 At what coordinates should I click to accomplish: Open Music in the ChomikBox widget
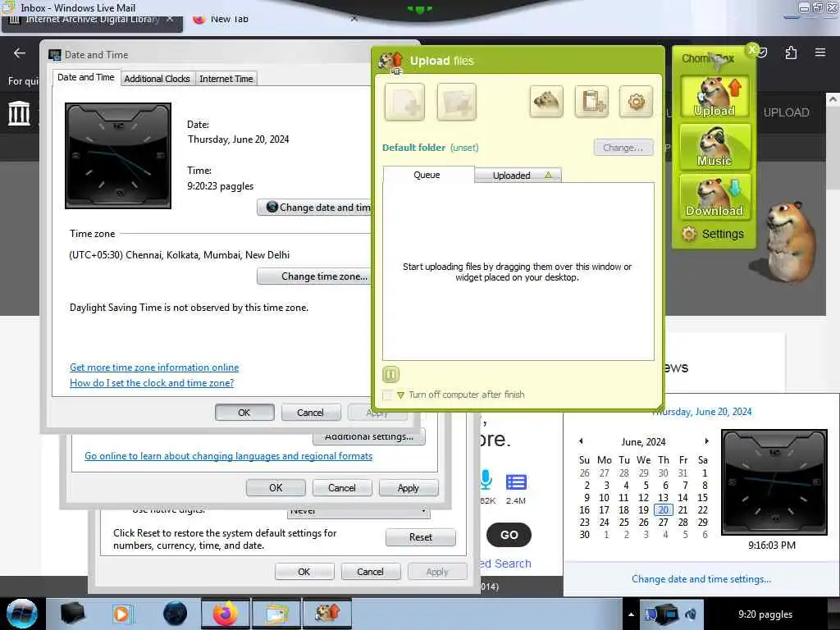click(714, 147)
